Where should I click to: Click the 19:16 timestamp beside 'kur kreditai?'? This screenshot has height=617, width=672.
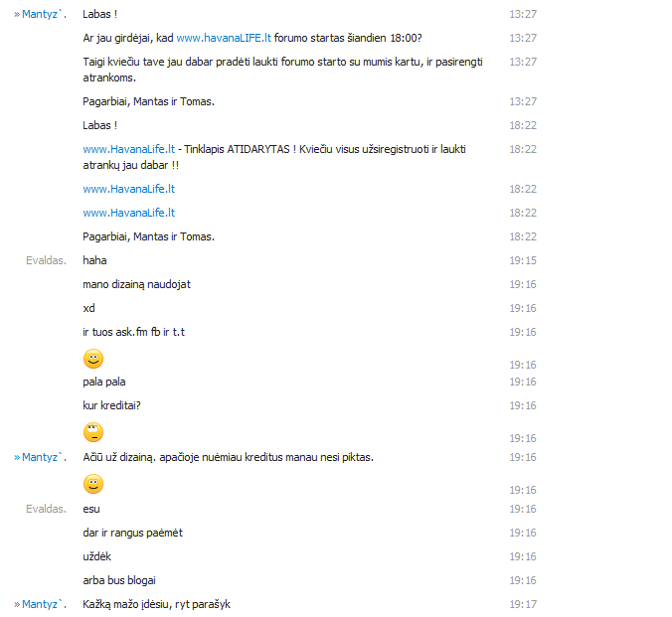pyautogui.click(x=523, y=405)
